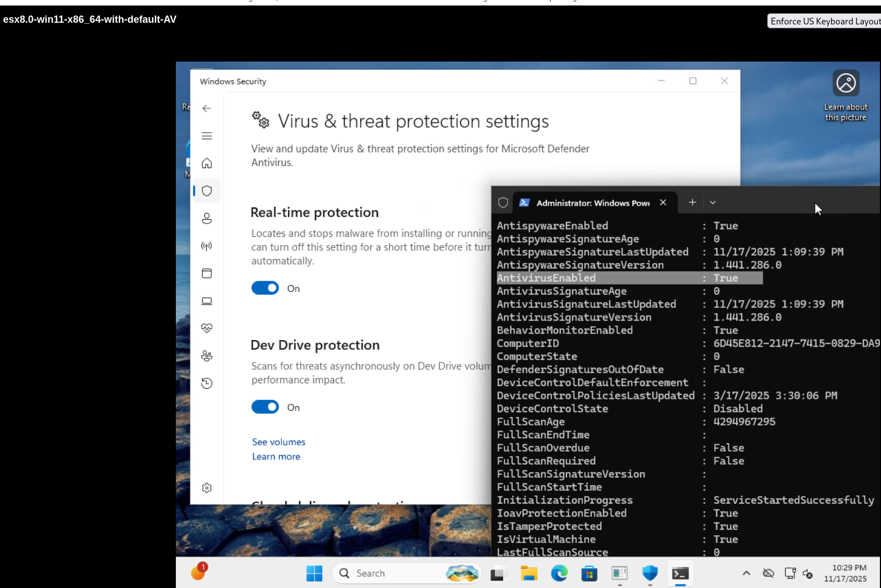
Task: Click the FullScanAge line in the terminal
Action: [636, 422]
